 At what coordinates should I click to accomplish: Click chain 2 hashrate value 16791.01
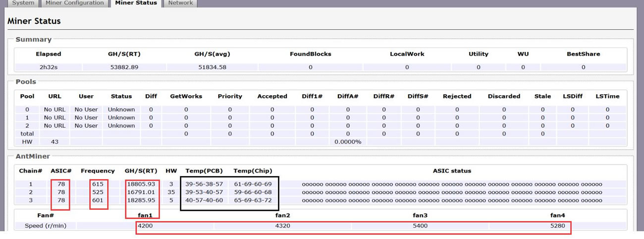tap(141, 192)
